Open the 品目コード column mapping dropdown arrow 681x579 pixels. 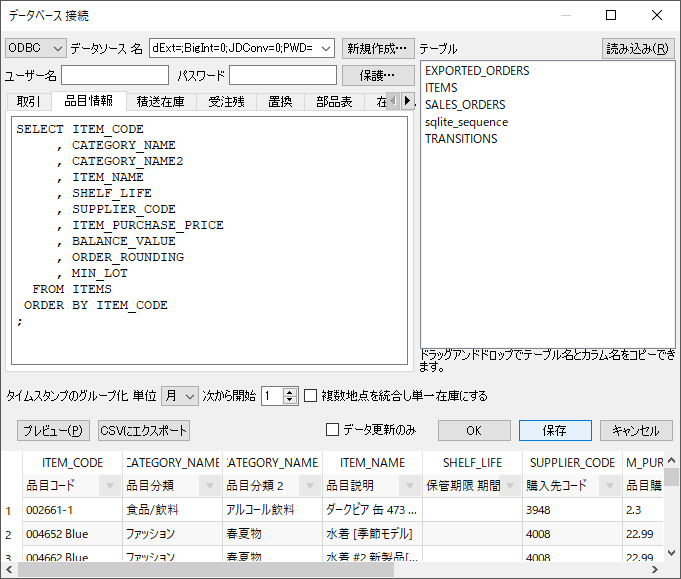coord(110,486)
